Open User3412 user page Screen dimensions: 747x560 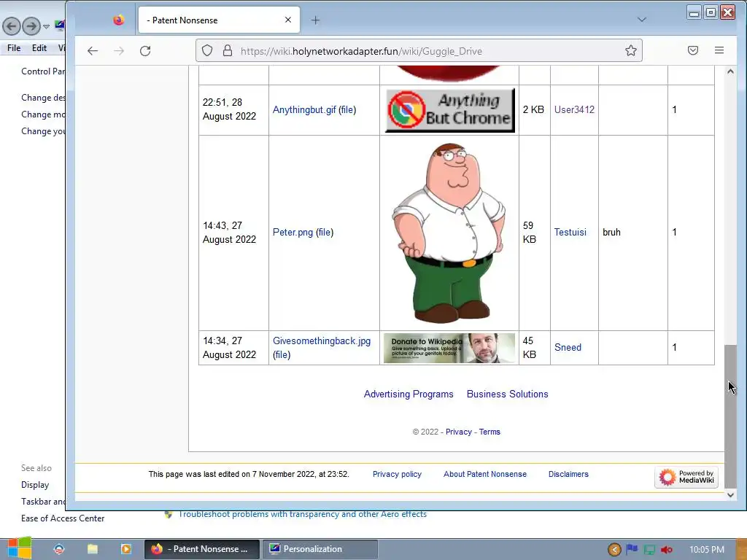pos(574,109)
